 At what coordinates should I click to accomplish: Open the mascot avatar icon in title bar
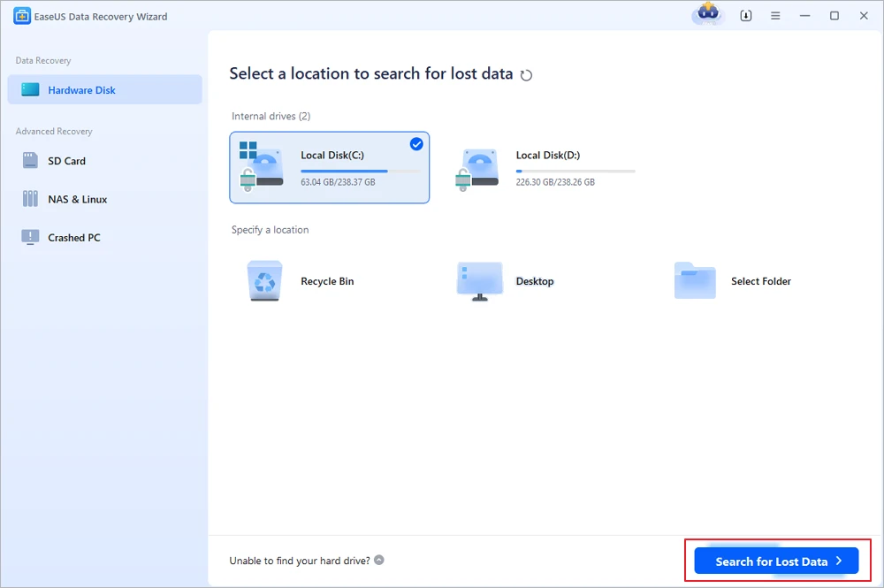pyautogui.click(x=708, y=15)
